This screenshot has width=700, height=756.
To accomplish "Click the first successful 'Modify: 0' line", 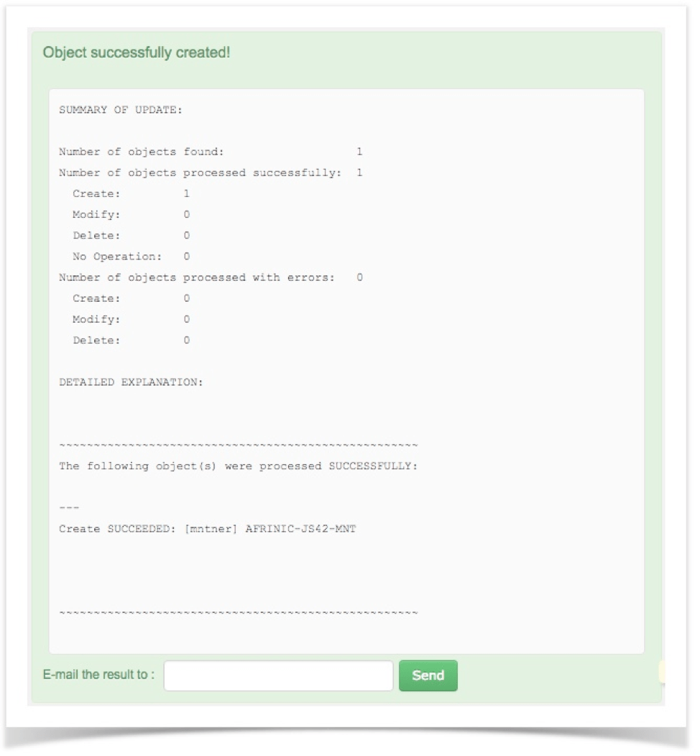I will 131,215.
